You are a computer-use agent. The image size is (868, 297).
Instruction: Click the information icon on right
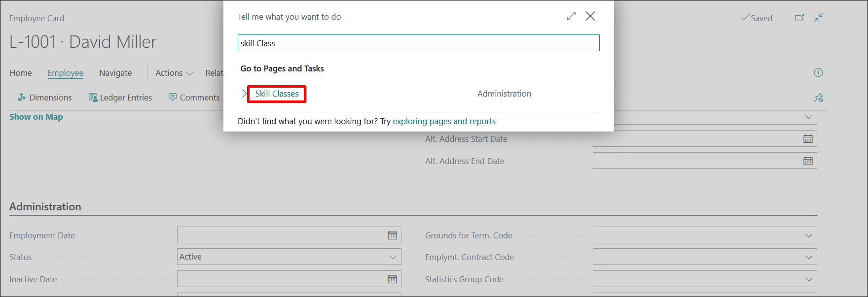pos(818,73)
